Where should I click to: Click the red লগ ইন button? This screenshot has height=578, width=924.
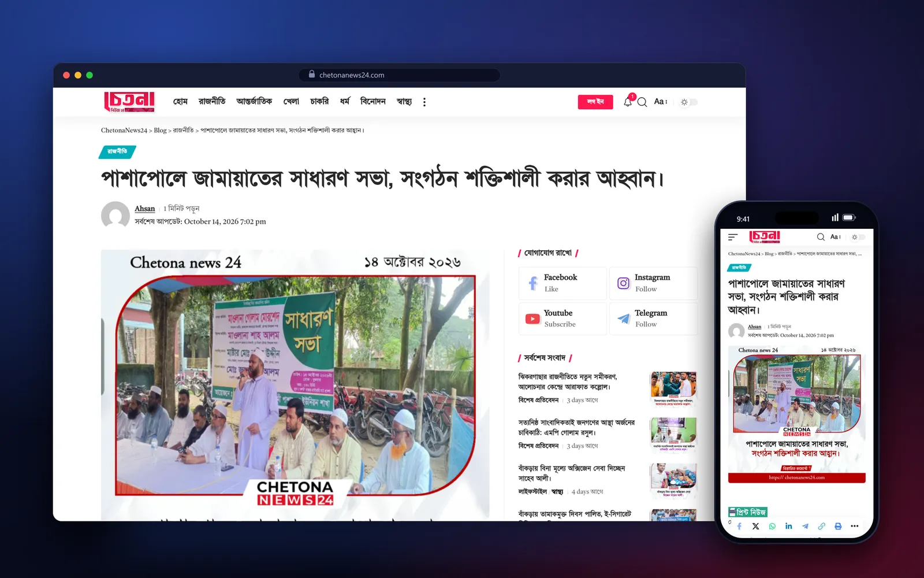pyautogui.click(x=595, y=102)
